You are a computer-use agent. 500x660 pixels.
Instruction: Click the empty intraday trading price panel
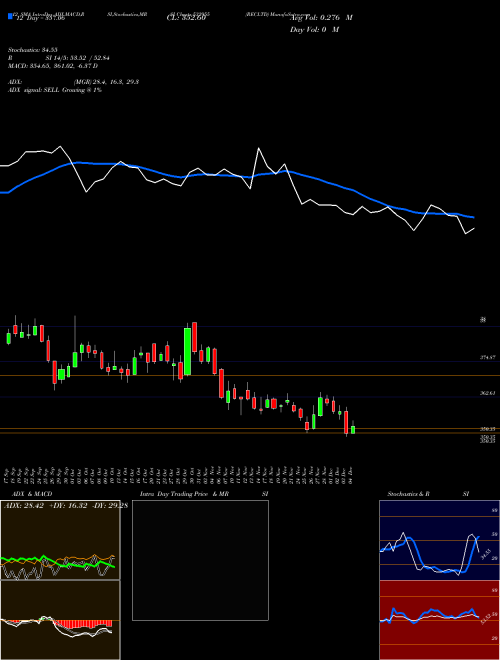click(x=200, y=560)
